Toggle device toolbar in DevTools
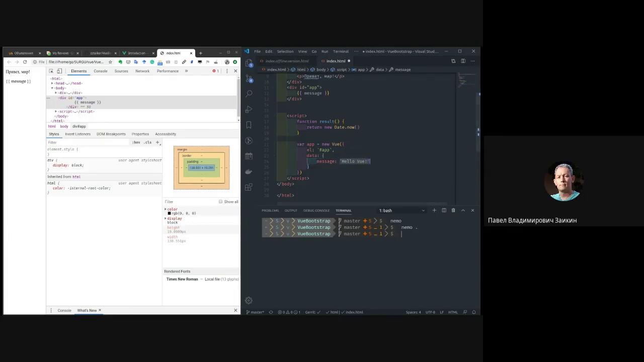Screen dimensions: 644x362 [x=59, y=71]
